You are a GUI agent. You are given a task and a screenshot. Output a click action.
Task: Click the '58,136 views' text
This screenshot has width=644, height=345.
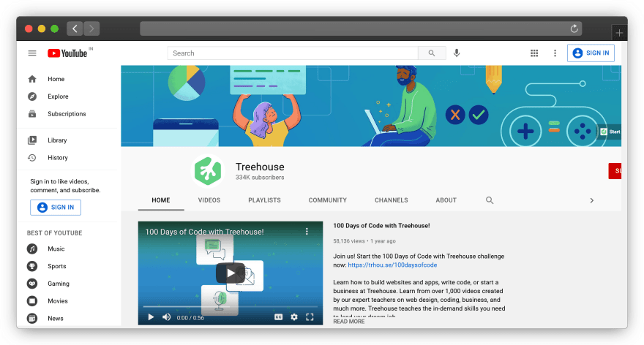pos(349,241)
